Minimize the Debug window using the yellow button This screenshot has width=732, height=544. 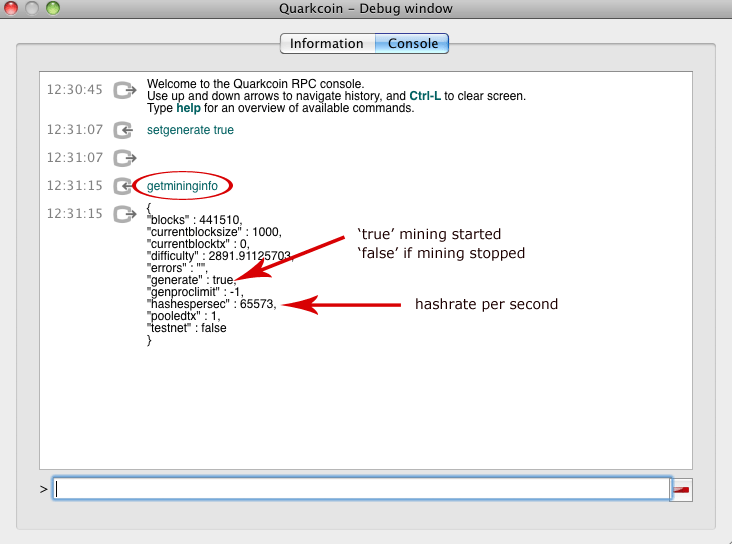(x=32, y=7)
